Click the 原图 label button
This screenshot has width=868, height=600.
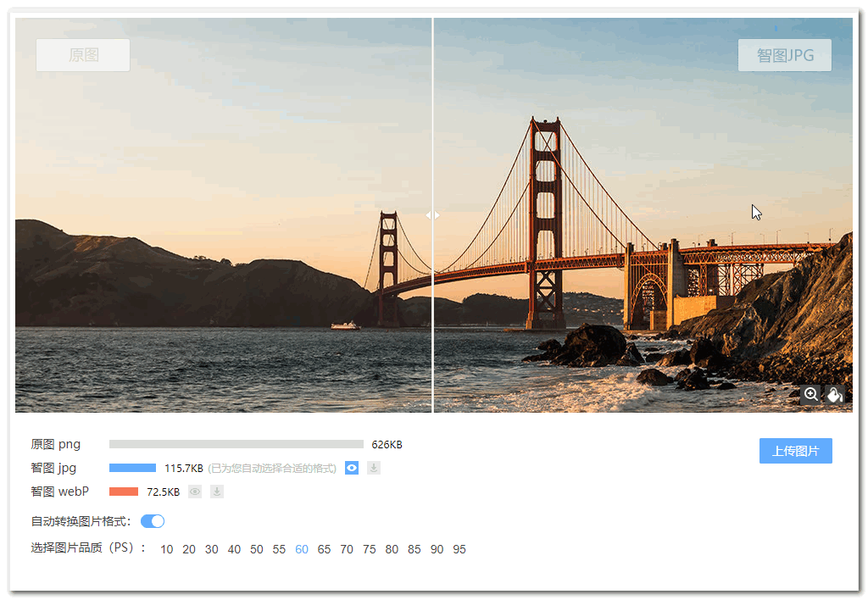[83, 55]
